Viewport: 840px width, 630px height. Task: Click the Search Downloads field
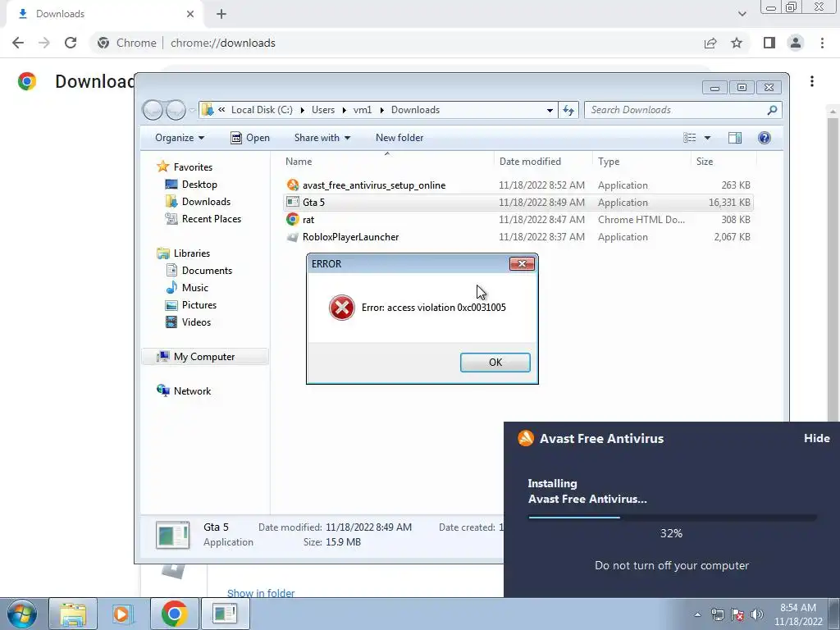coord(683,110)
